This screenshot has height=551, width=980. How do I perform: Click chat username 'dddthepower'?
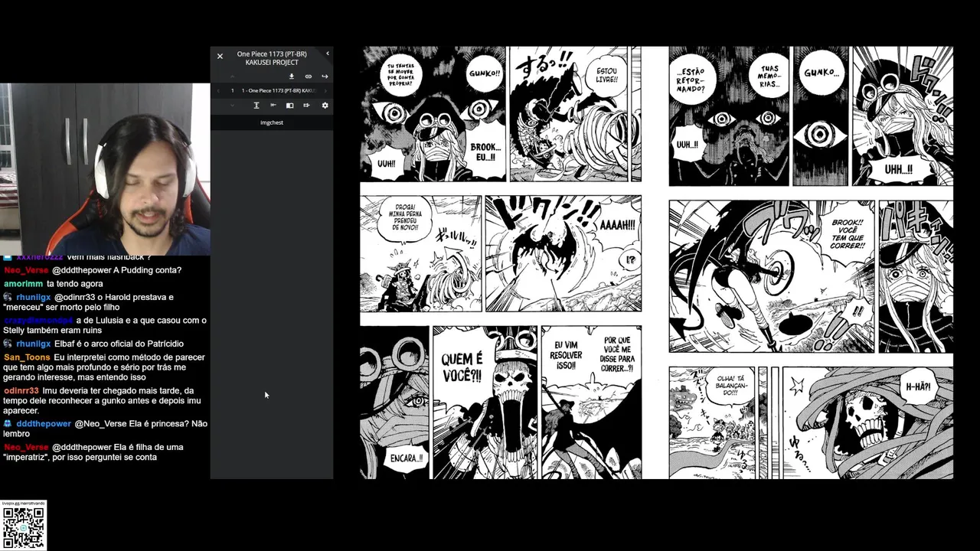44,423
